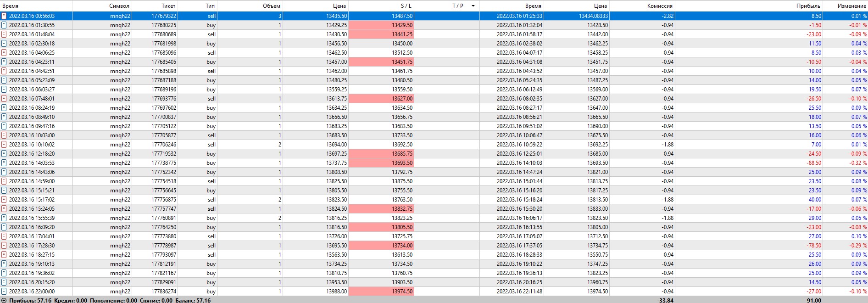The width and height of the screenshot is (868, 303).
Task: Sort by the Объем column header
Action: click(x=272, y=6)
